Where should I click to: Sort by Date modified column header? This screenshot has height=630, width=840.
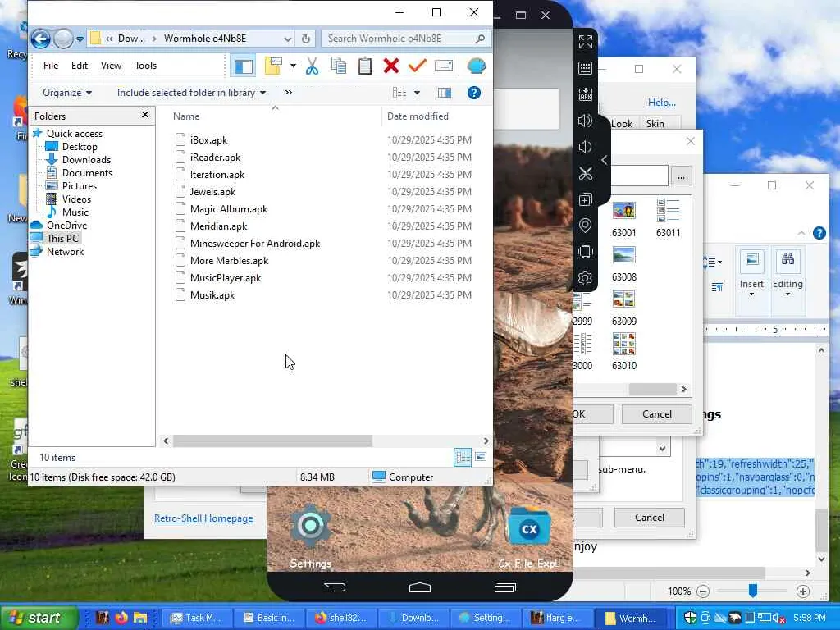418,116
